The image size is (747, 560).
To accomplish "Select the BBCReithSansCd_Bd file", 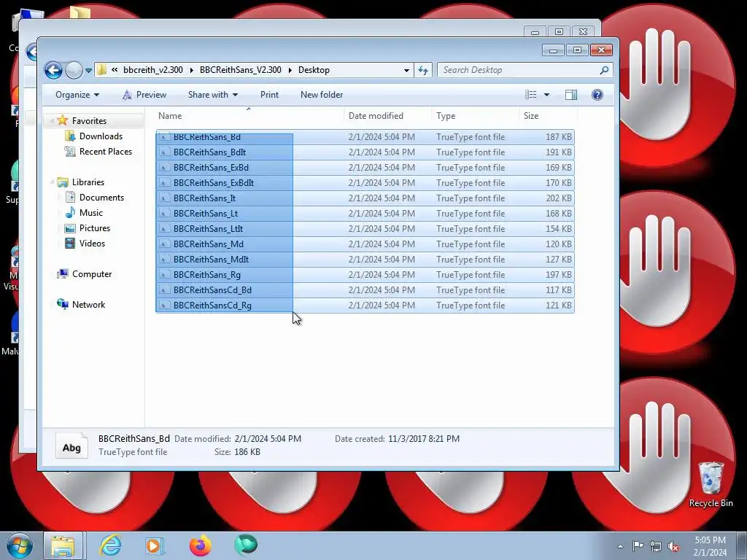I will pyautogui.click(x=365, y=289).
